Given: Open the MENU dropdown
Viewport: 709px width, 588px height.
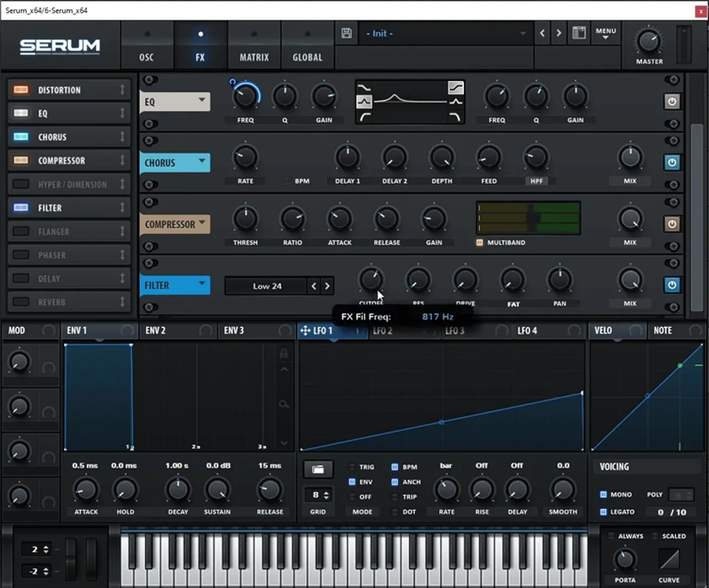Looking at the screenshot, I should (605, 33).
